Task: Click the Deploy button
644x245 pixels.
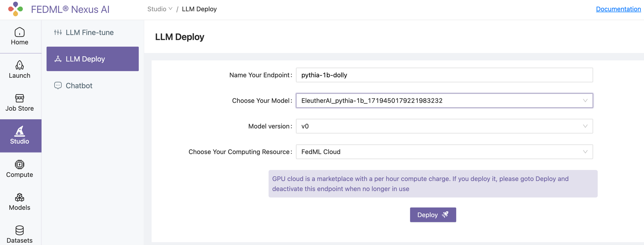Action: point(433,215)
